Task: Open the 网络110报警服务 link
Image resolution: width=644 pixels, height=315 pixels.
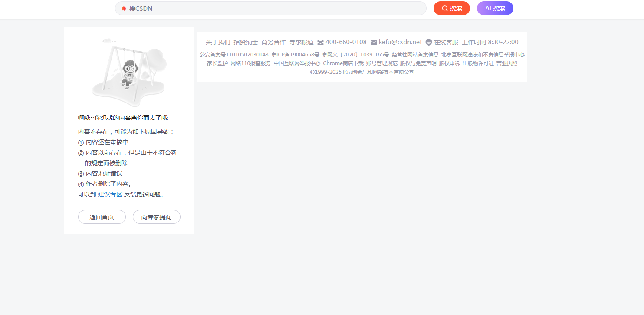Action: pyautogui.click(x=251, y=63)
